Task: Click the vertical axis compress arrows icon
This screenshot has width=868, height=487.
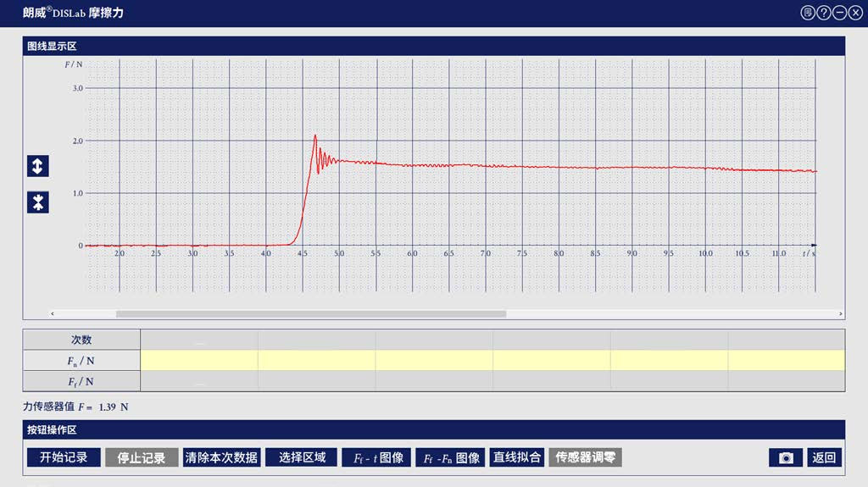Action: click(37, 202)
